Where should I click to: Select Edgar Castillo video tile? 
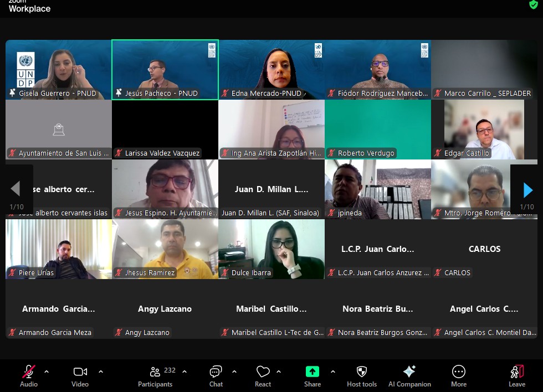coord(484,130)
